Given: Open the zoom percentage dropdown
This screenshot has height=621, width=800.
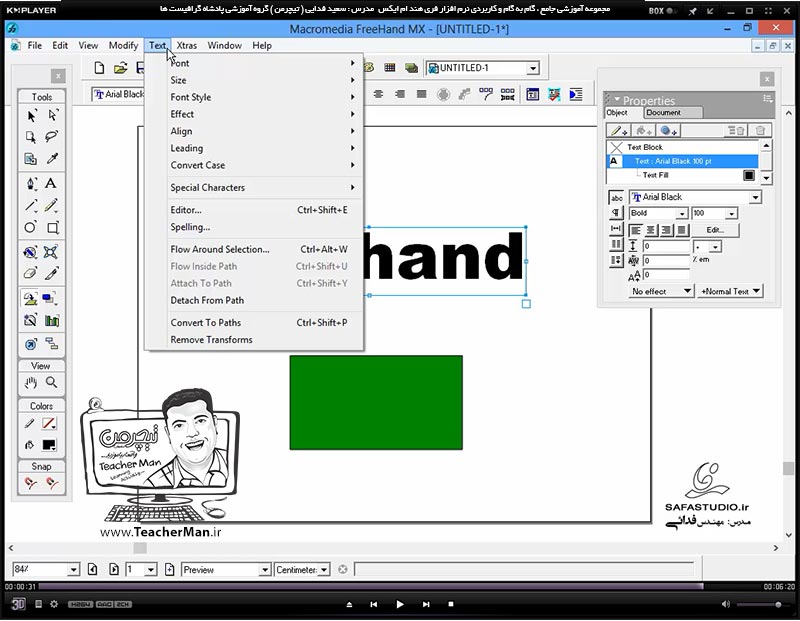Looking at the screenshot, I should [x=73, y=569].
